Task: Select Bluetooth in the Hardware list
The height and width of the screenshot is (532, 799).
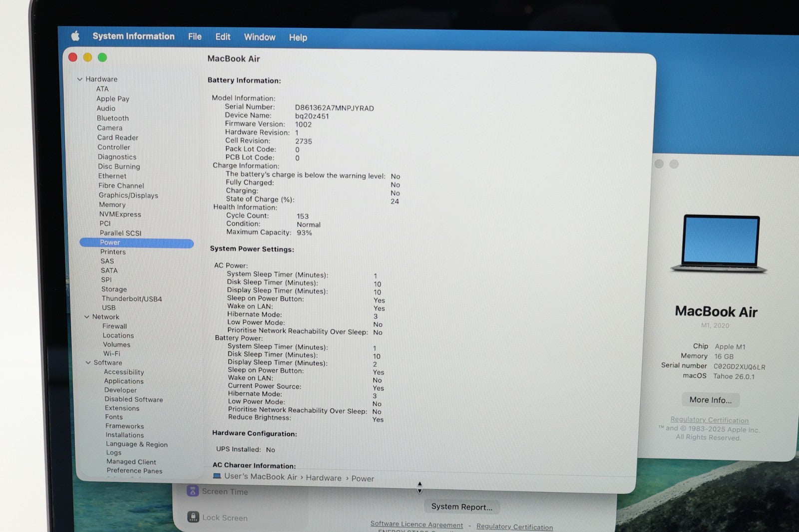Action: pyautogui.click(x=113, y=118)
